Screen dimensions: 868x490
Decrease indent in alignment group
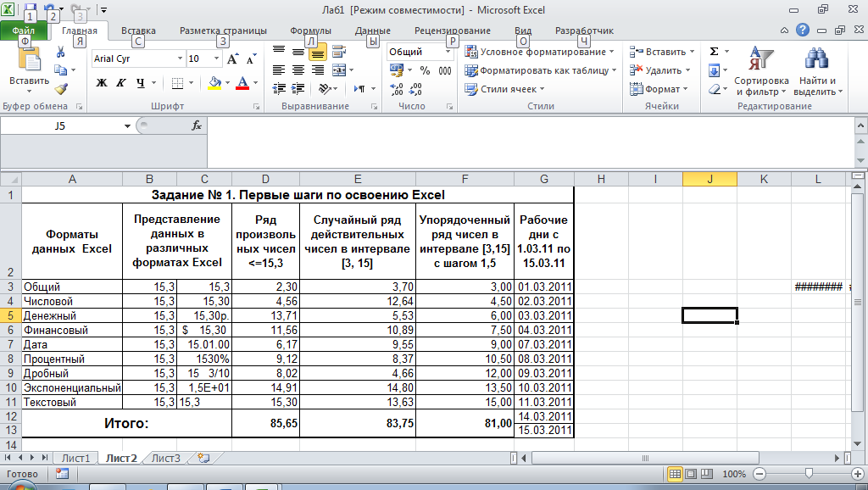279,88
